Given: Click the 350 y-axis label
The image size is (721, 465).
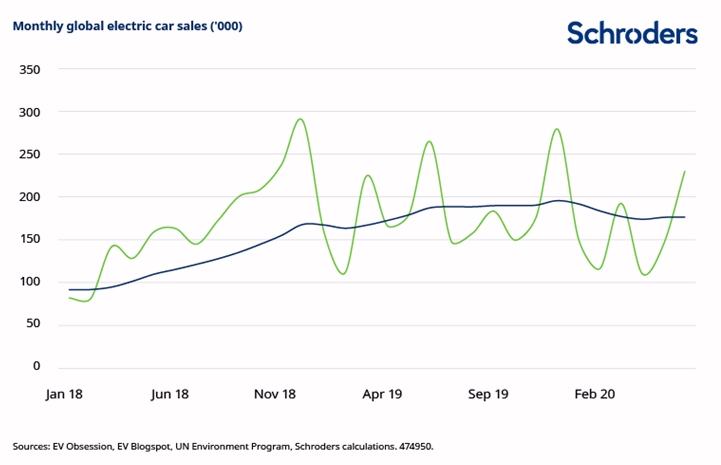Looking at the screenshot, I should (29, 70).
